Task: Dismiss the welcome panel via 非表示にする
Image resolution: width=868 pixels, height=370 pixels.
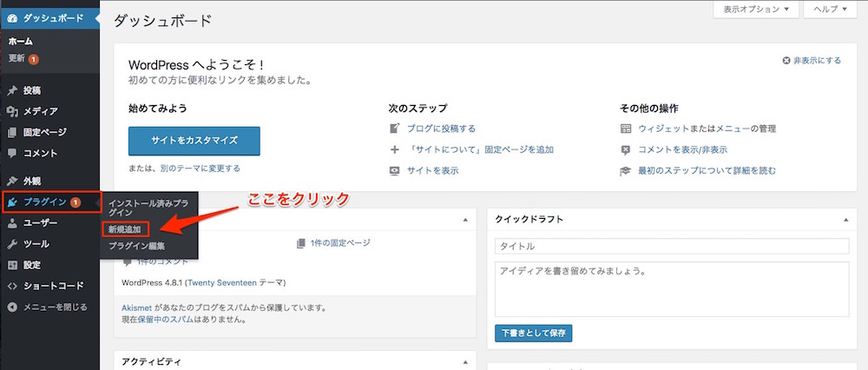Action: click(x=817, y=61)
